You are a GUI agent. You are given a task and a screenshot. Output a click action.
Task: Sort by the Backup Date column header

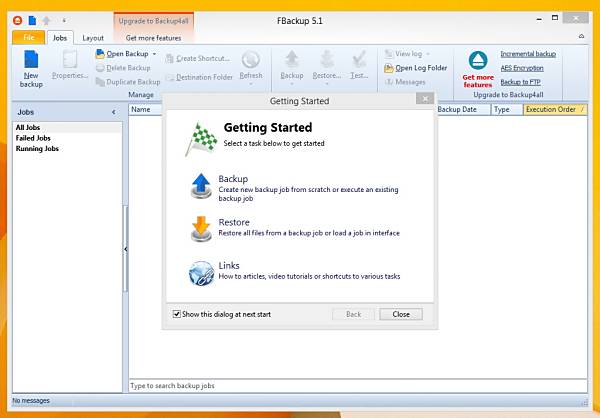coord(462,109)
